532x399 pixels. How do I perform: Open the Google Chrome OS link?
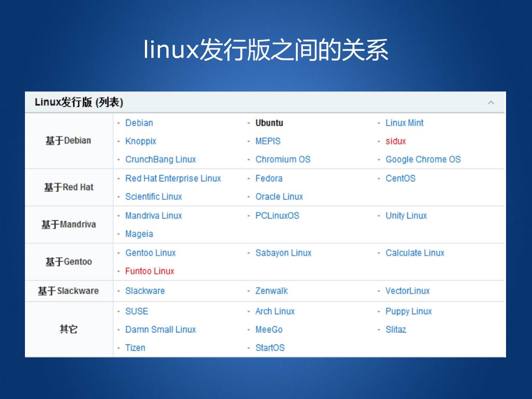(423, 159)
